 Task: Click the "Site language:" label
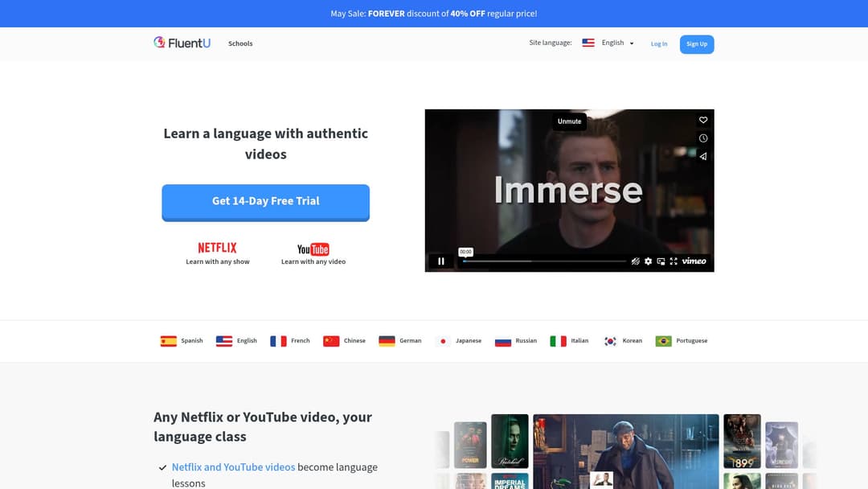tap(551, 43)
